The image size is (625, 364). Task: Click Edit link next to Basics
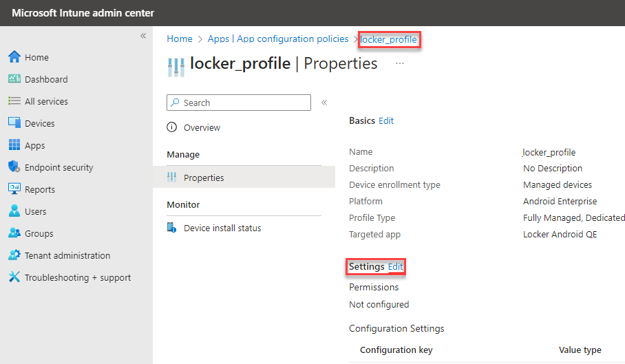click(x=386, y=120)
